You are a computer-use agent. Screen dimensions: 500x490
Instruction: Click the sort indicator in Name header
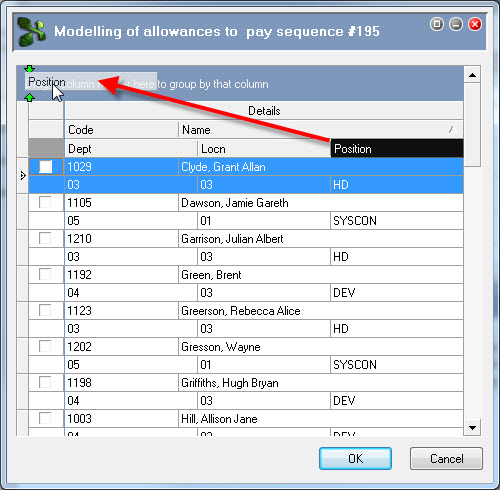452,129
